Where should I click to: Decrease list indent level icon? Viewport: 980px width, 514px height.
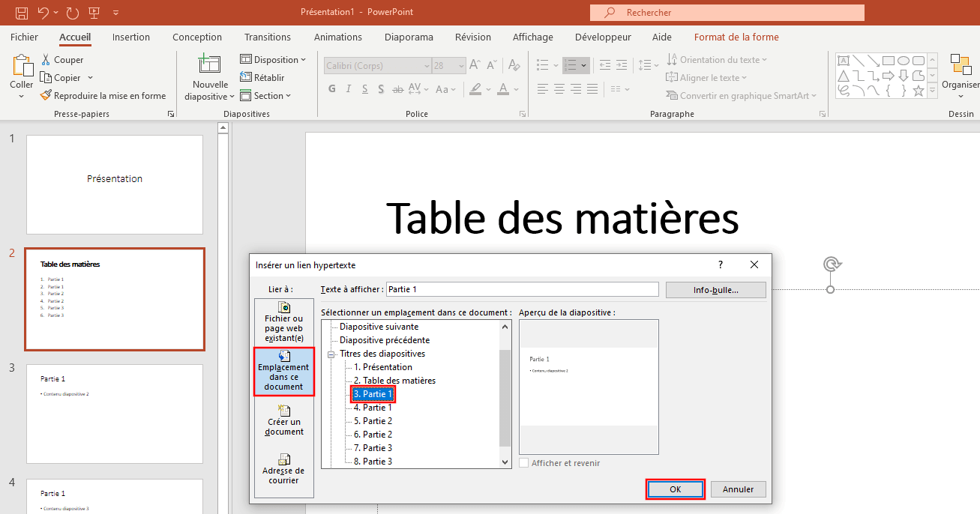click(604, 65)
